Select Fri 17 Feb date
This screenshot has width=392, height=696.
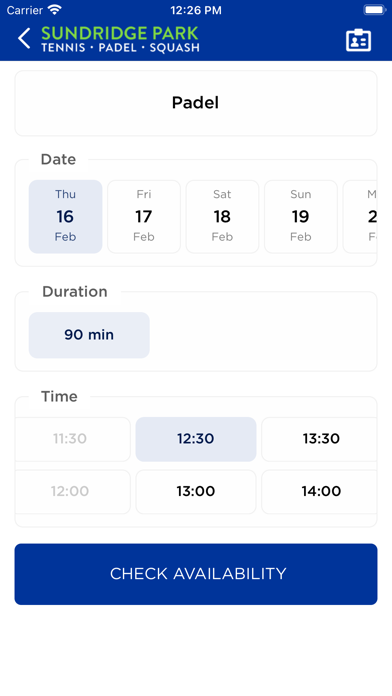(144, 217)
